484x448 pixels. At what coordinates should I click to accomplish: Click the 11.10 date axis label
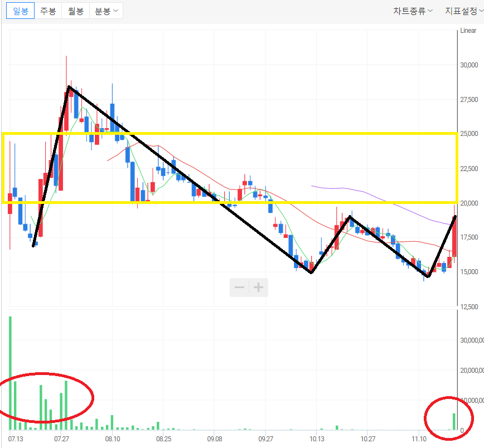(419, 439)
